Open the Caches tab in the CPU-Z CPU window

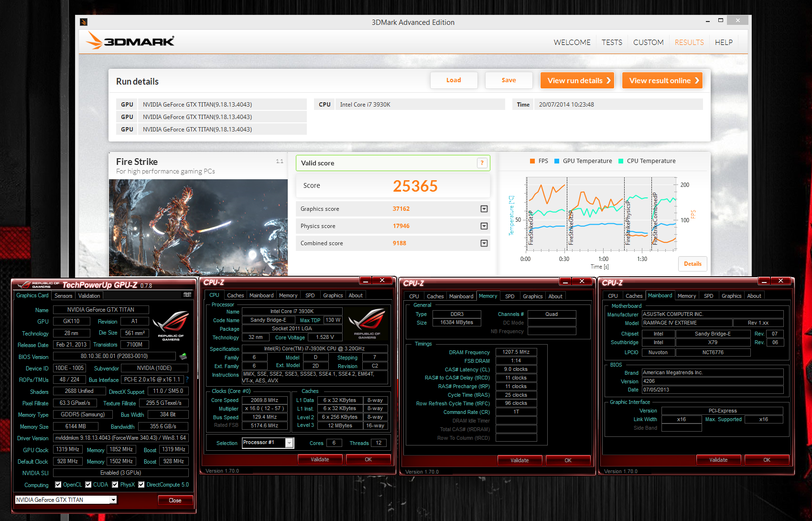[x=236, y=295]
